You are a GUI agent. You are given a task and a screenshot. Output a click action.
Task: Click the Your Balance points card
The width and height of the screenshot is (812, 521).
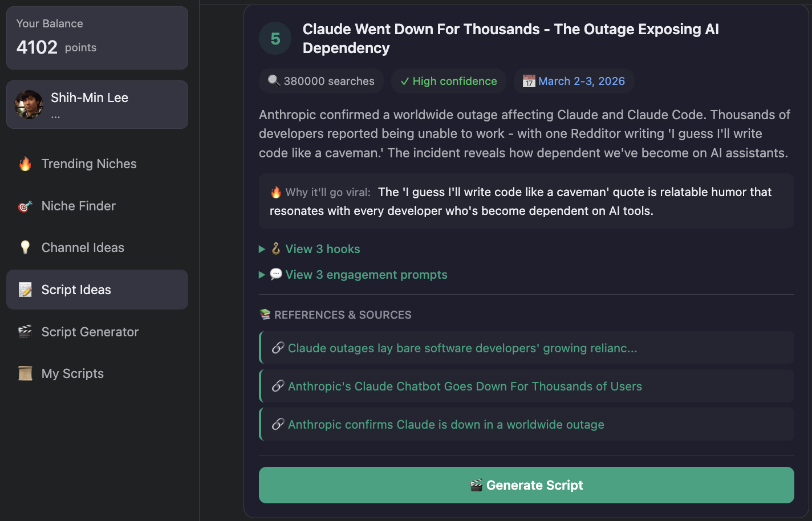coord(97,38)
